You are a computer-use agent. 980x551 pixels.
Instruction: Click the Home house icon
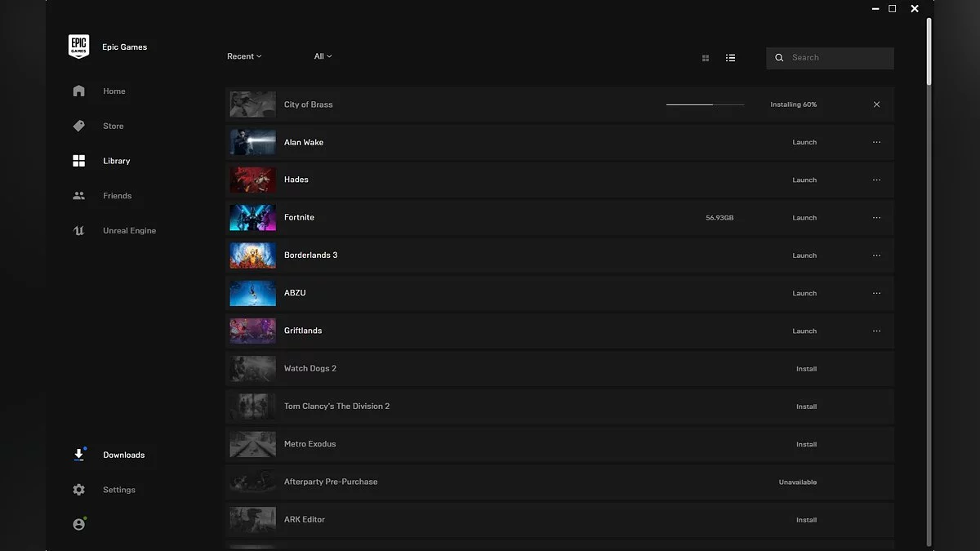point(78,91)
